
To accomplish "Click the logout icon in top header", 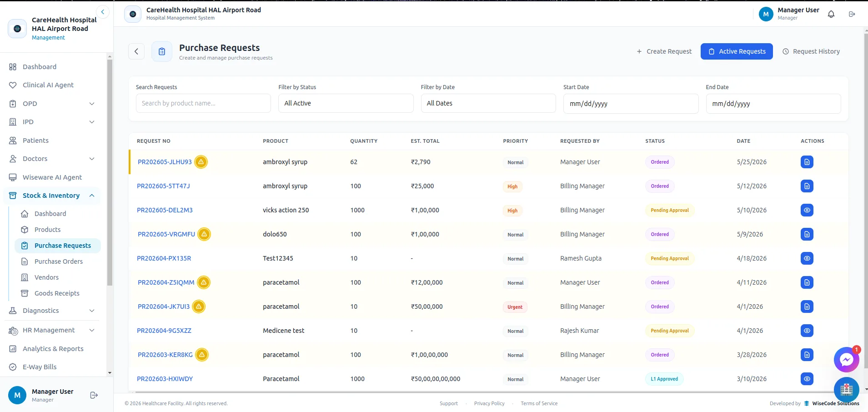I will coord(852,14).
